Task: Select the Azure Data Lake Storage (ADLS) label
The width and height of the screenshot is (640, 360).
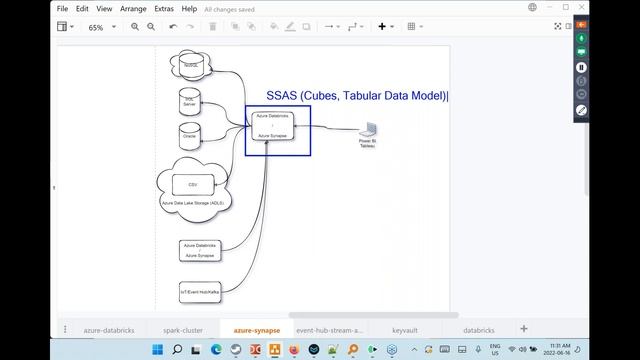Action: tap(193, 203)
